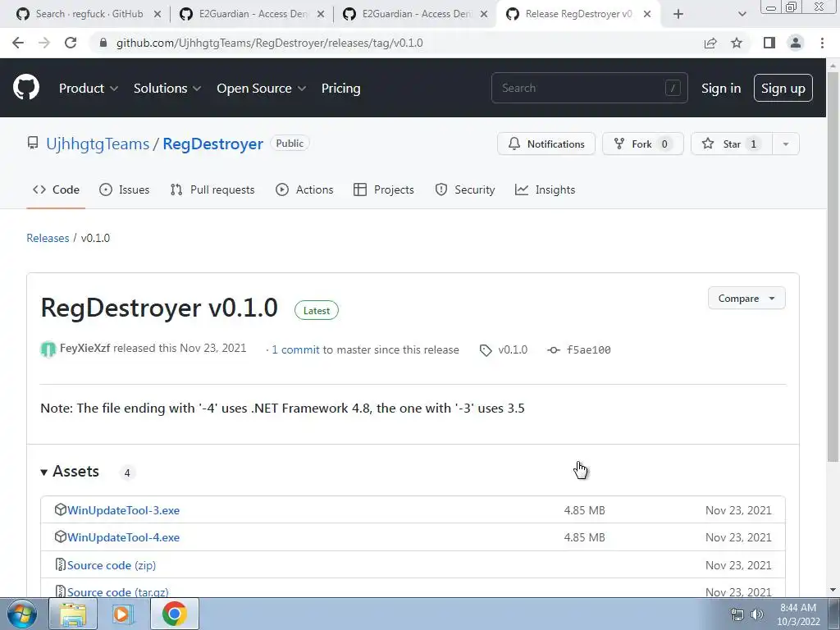Focus the GitHub search field
Image resolution: width=840 pixels, height=630 pixels.
coord(589,88)
